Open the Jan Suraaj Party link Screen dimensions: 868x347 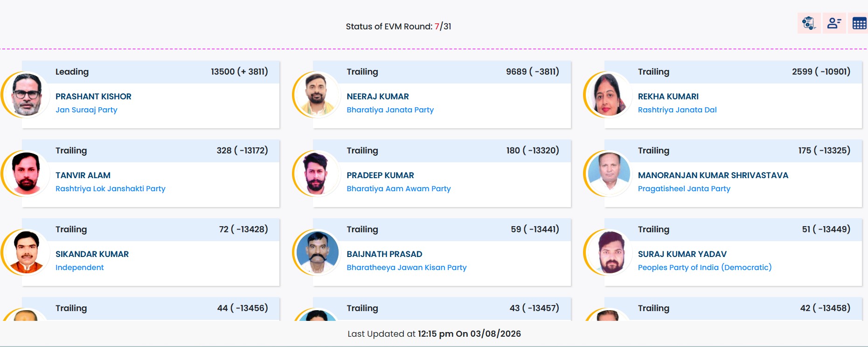point(86,110)
